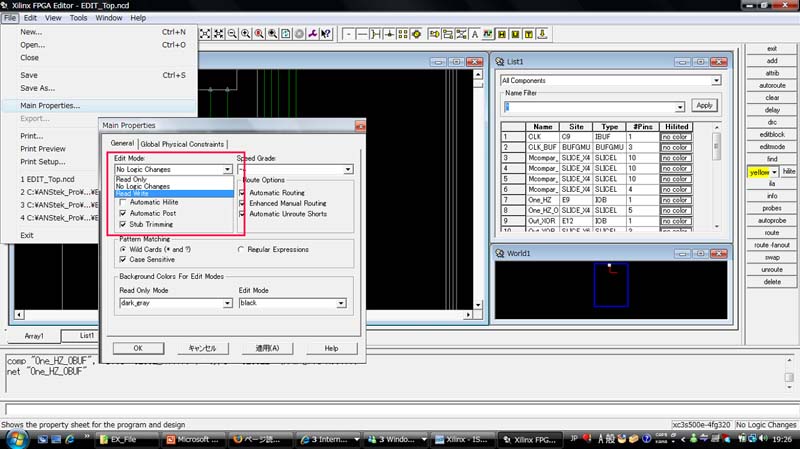Viewport: 800px width, 449px height.
Task: Click the World1 window title icon
Action: (500, 254)
